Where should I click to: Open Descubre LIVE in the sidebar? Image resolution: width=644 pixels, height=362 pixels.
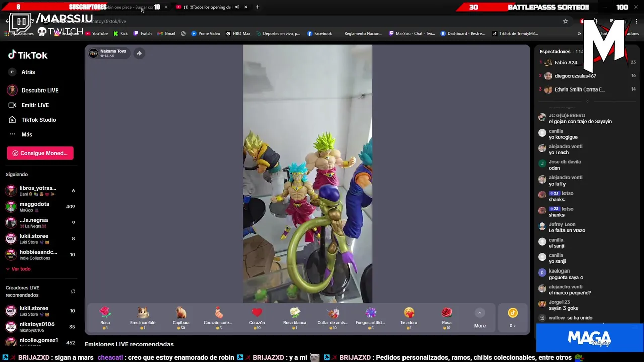tap(33, 90)
